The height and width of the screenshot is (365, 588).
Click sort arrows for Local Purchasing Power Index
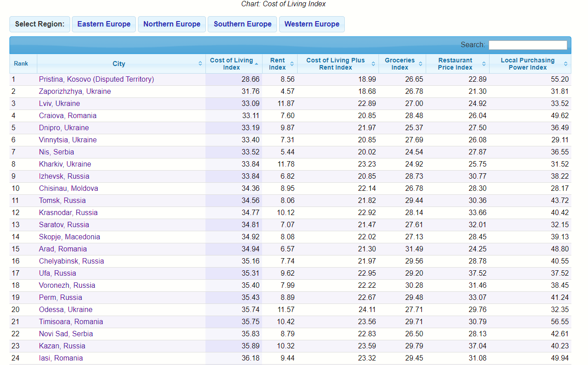click(566, 64)
